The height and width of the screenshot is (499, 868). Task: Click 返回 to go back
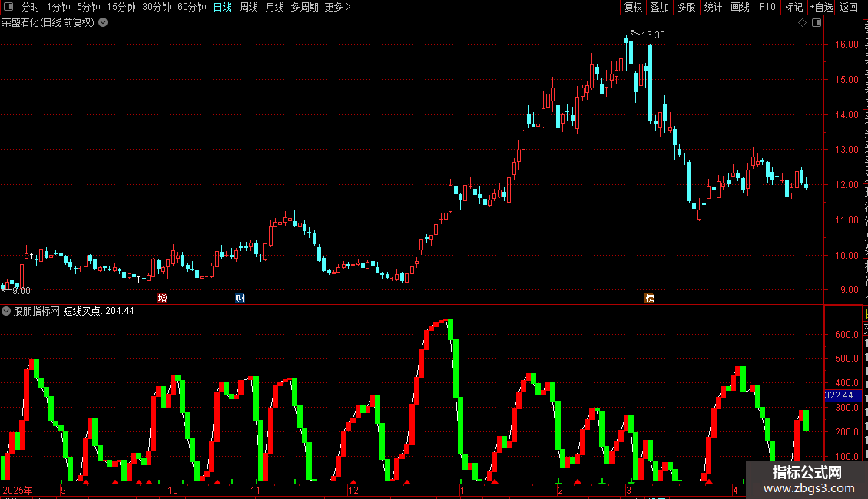click(848, 7)
